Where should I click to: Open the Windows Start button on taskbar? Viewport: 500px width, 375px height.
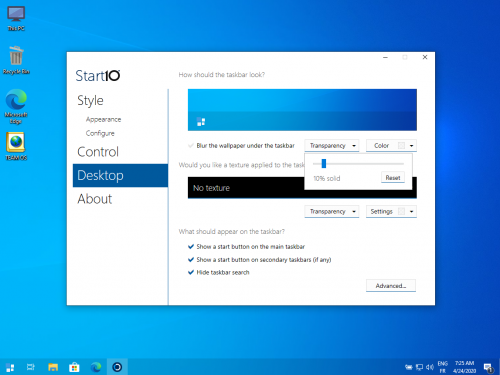pyautogui.click(x=10, y=367)
